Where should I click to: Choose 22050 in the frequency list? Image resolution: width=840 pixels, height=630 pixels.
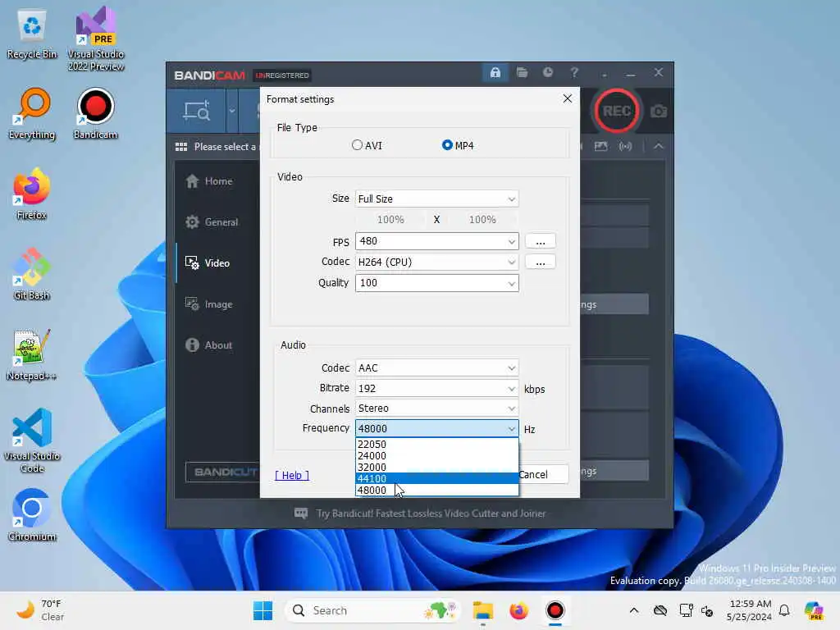pos(436,444)
